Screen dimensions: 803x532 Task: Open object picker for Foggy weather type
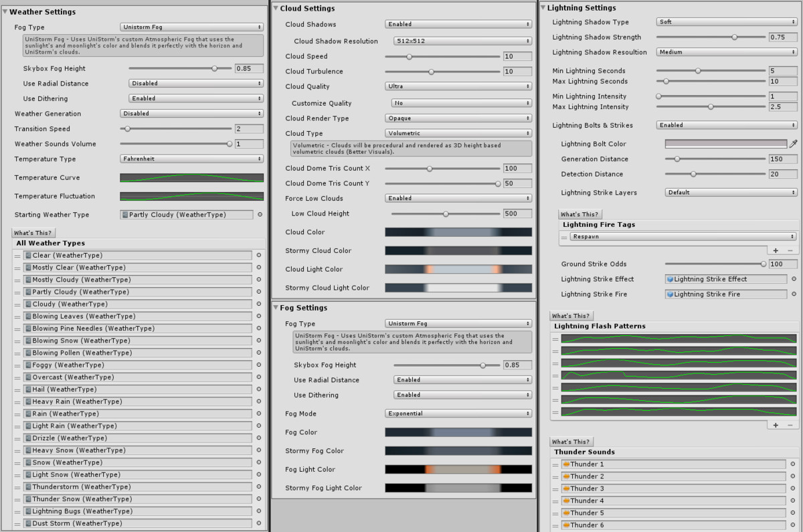pos(258,365)
